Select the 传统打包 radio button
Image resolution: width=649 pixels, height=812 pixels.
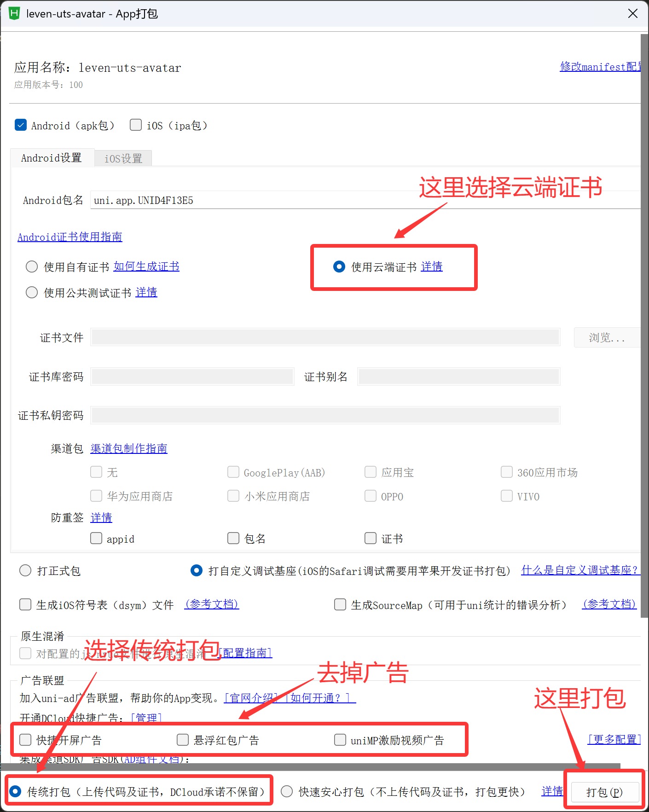point(15,791)
